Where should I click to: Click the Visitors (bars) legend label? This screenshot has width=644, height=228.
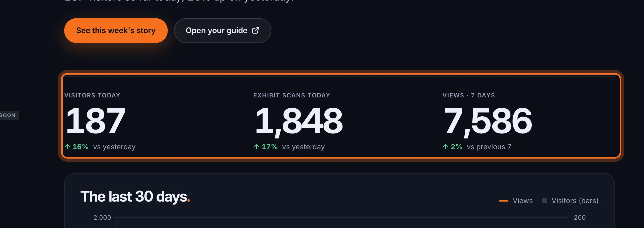(575, 201)
